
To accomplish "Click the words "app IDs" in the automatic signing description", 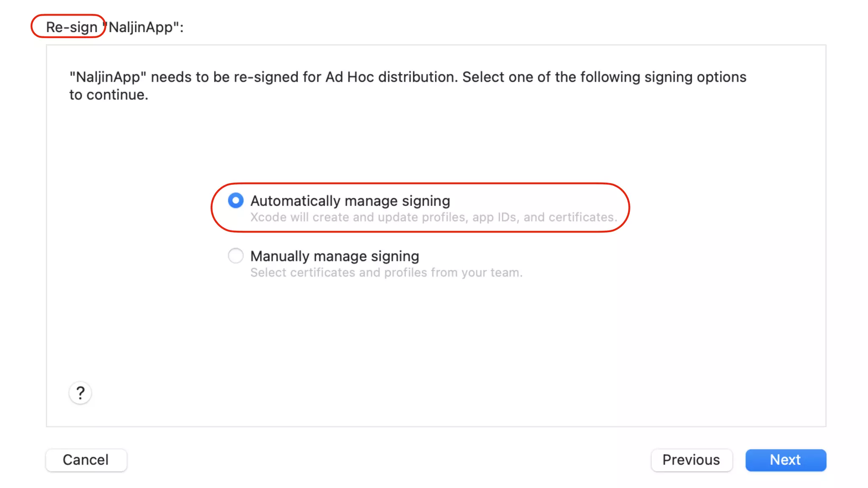I will 495,217.
